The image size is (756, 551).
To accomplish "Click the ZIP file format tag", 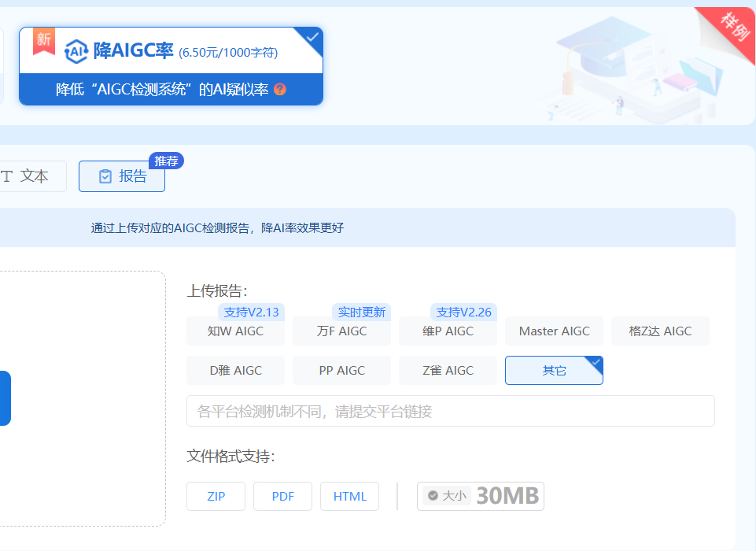I will click(x=216, y=497).
